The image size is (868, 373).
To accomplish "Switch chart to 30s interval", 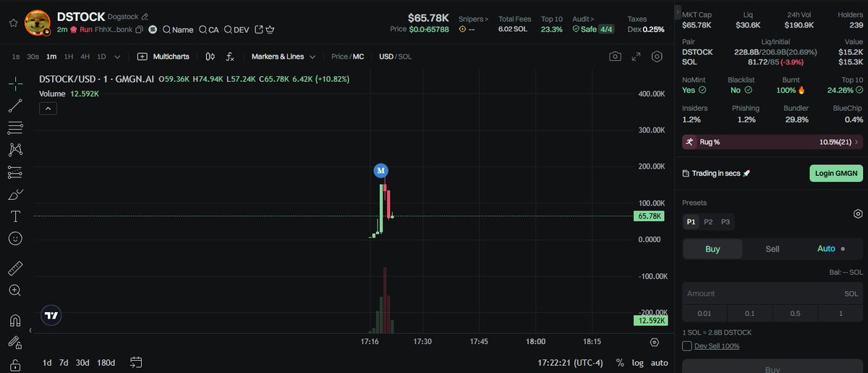I will click(x=33, y=56).
